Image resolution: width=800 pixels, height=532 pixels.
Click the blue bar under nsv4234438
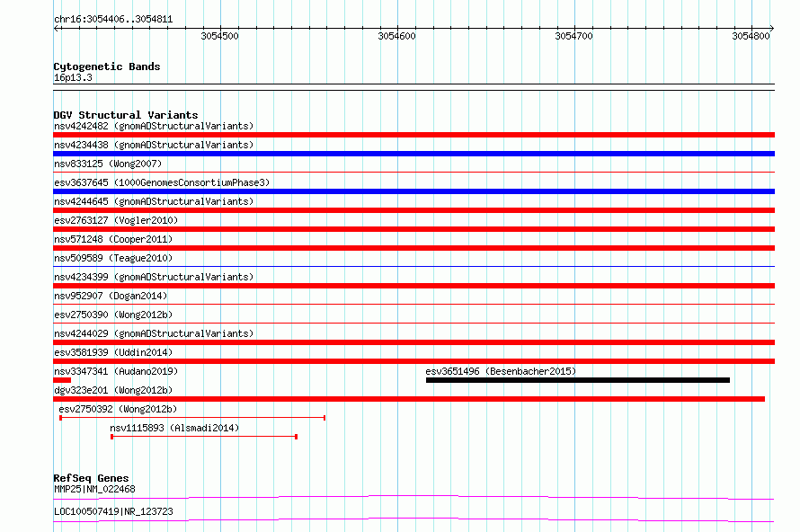pos(413,154)
